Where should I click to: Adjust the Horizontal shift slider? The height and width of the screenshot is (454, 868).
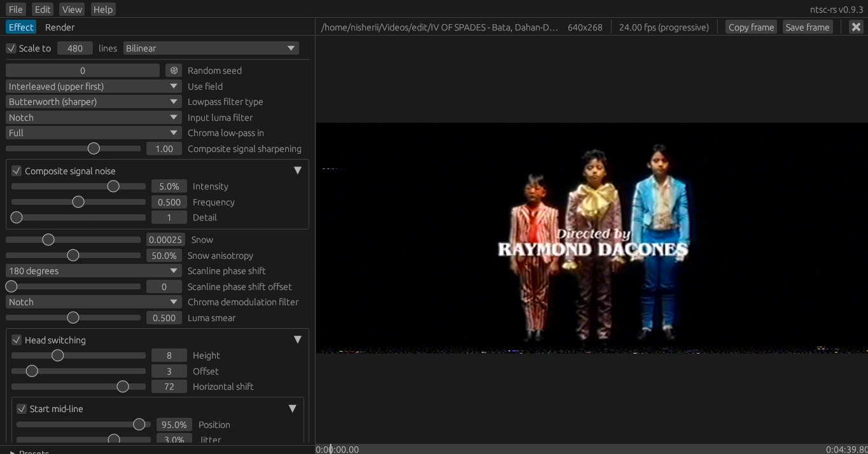point(78,387)
